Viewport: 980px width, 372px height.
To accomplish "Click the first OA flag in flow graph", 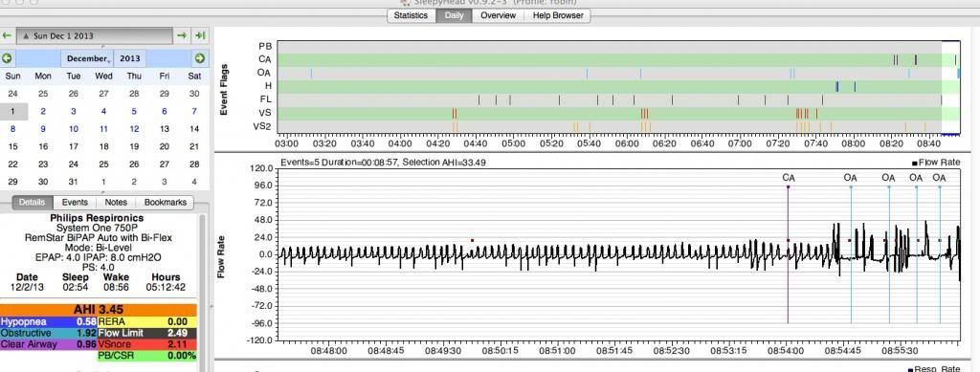I will coord(850,178).
